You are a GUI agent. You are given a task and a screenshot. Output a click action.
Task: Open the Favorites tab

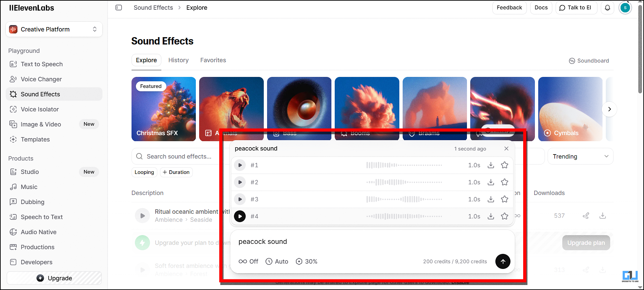[x=213, y=60]
